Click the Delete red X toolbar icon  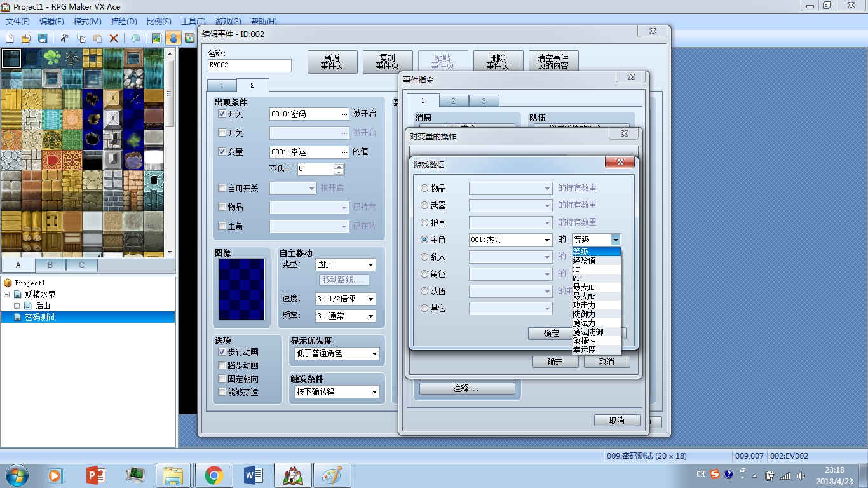pos(114,38)
